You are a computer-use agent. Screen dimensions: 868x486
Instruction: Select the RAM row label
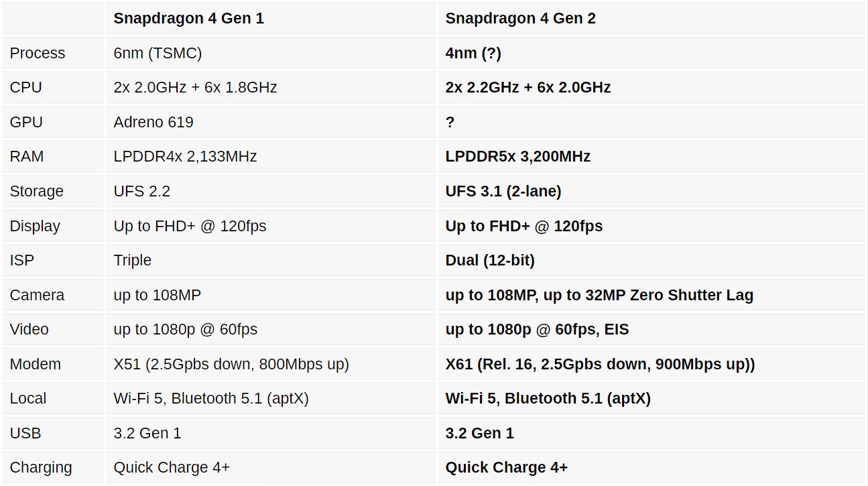(27, 157)
